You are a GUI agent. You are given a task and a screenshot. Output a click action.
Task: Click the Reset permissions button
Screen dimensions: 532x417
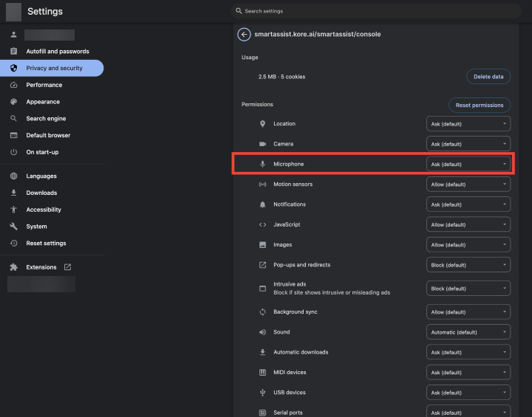click(x=479, y=105)
